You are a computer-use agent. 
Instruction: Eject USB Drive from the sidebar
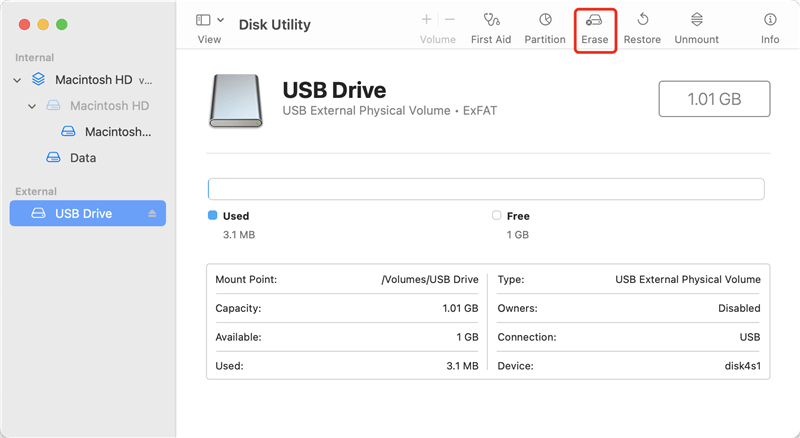pyautogui.click(x=153, y=214)
